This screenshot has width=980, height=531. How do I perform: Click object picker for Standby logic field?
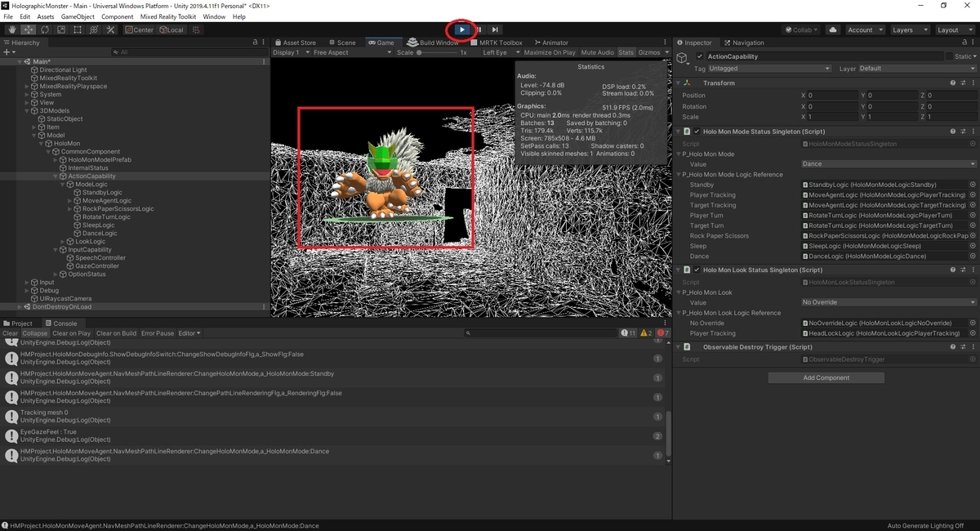pyautogui.click(x=973, y=185)
